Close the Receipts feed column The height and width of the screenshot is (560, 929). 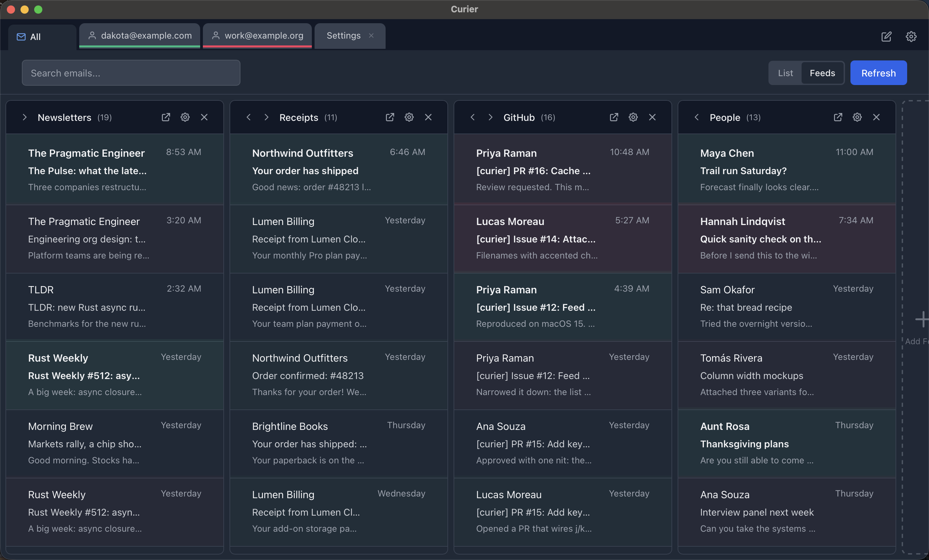point(428,117)
